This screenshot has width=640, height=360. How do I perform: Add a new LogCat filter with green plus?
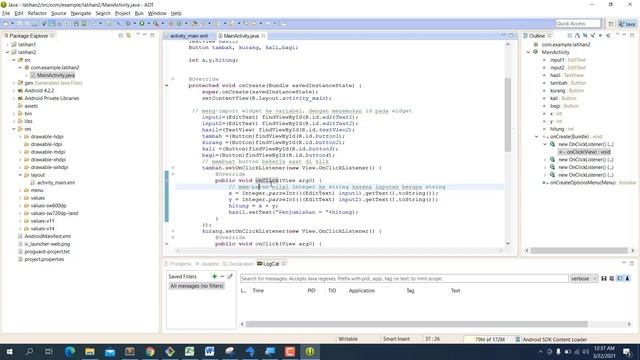pyautogui.click(x=214, y=276)
